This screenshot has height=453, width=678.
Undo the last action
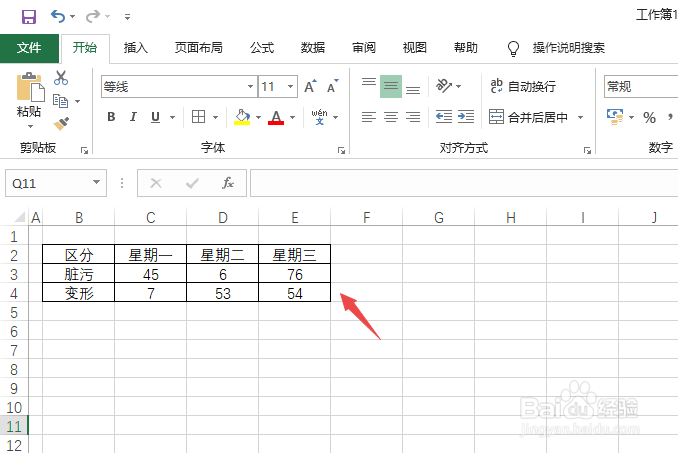(x=58, y=16)
